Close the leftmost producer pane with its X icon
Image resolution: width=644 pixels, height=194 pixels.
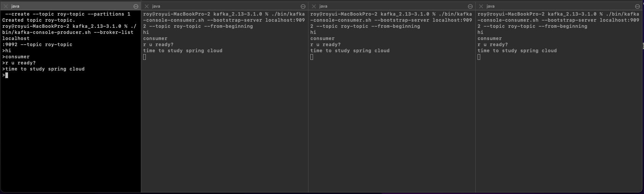click(x=6, y=6)
